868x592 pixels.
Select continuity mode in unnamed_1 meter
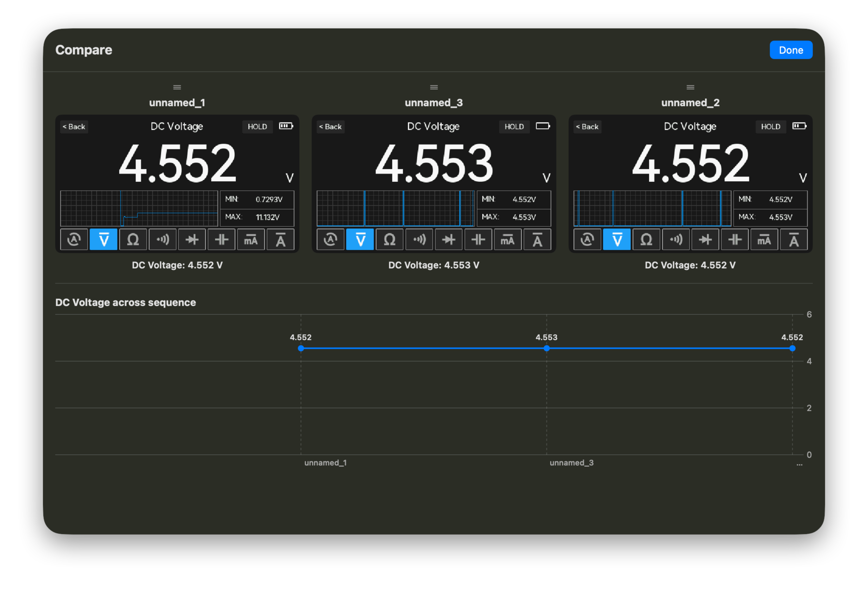pyautogui.click(x=163, y=240)
